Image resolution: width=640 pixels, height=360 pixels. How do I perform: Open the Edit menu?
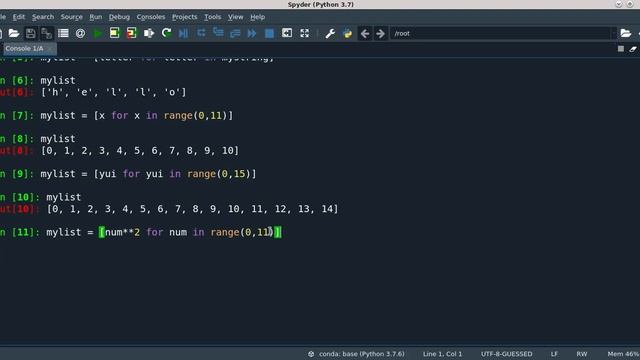point(19,17)
